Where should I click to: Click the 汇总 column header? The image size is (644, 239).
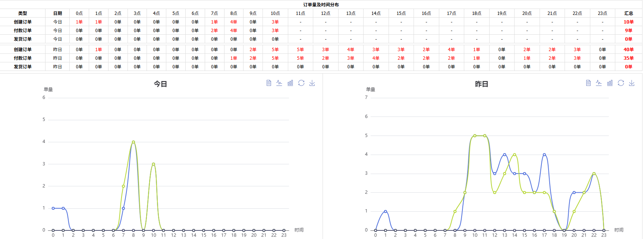(628, 13)
